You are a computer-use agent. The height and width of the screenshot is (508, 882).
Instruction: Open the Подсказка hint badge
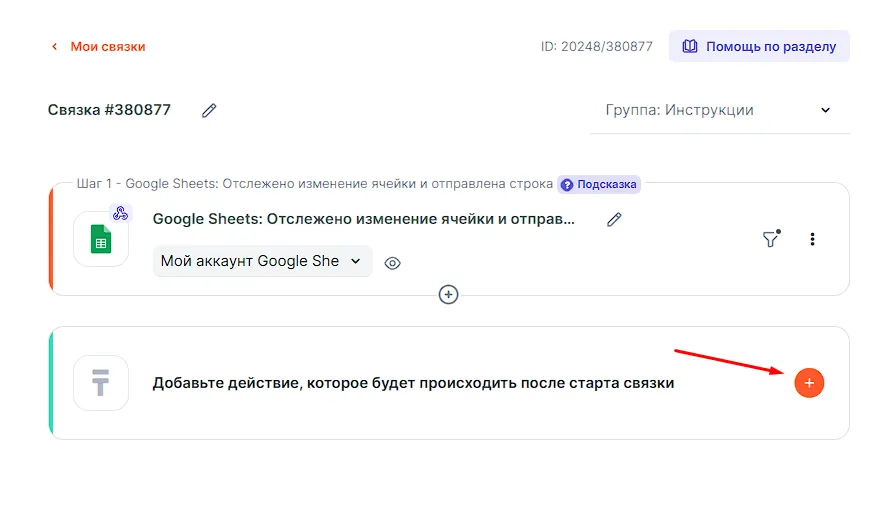(598, 184)
